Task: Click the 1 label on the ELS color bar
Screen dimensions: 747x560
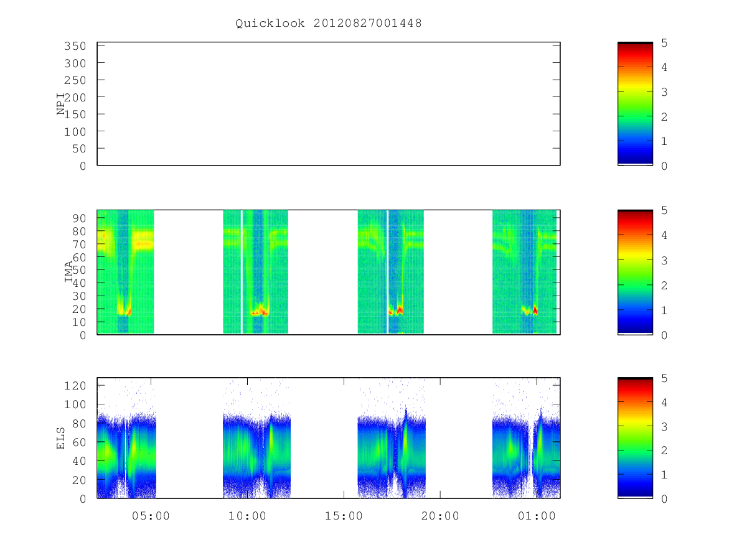Action: (x=664, y=475)
